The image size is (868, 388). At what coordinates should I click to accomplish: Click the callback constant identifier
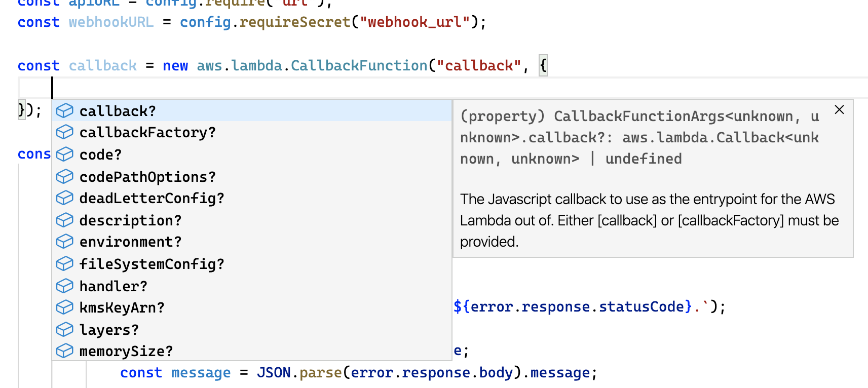(102, 66)
